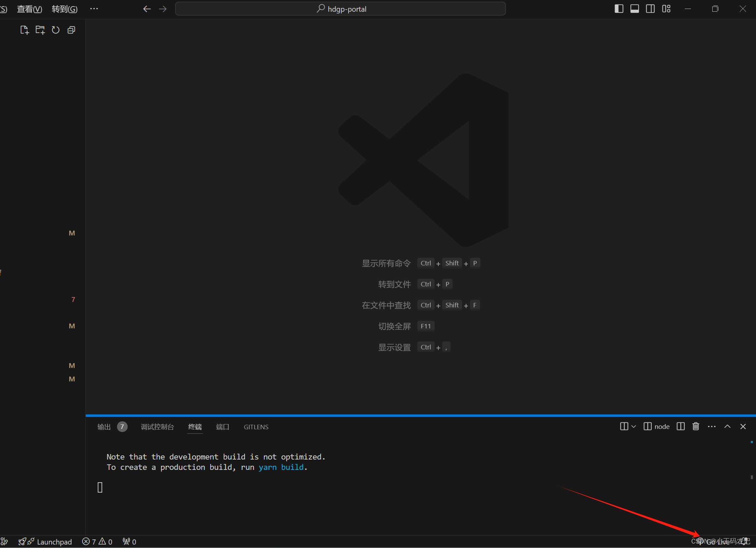The image size is (756, 548).
Task: Switch to the 调试控制台 tab
Action: 157,427
